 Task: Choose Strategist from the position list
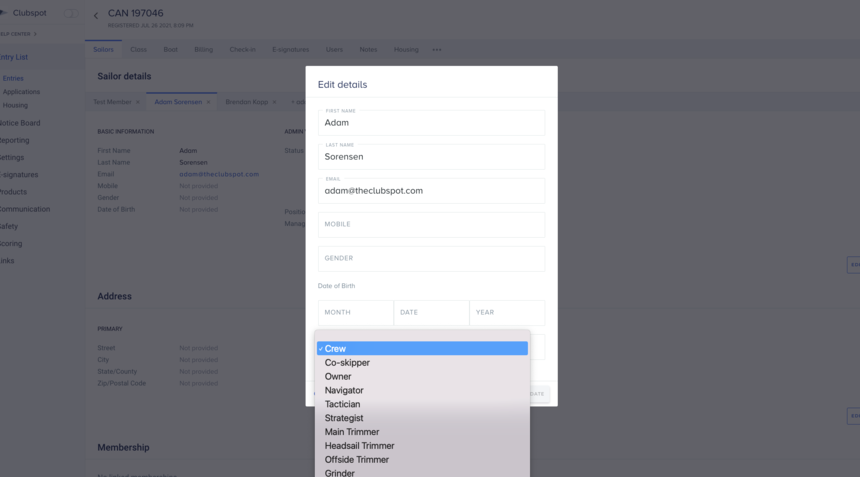422,418
